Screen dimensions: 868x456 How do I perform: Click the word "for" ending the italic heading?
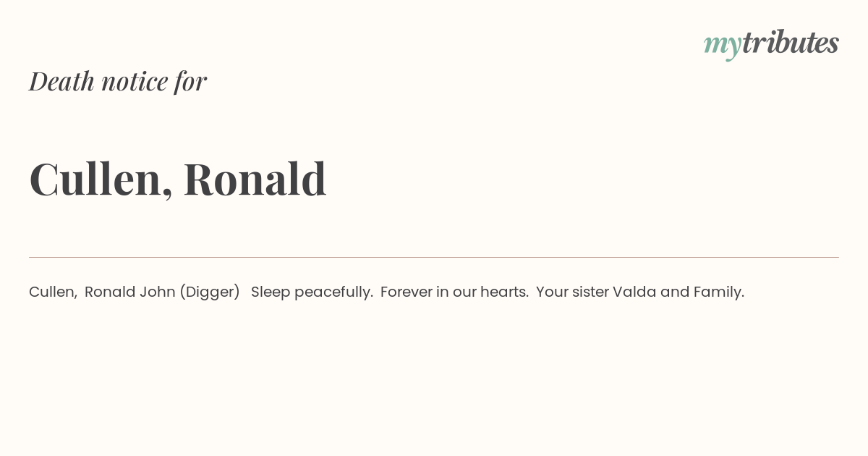[x=191, y=82]
